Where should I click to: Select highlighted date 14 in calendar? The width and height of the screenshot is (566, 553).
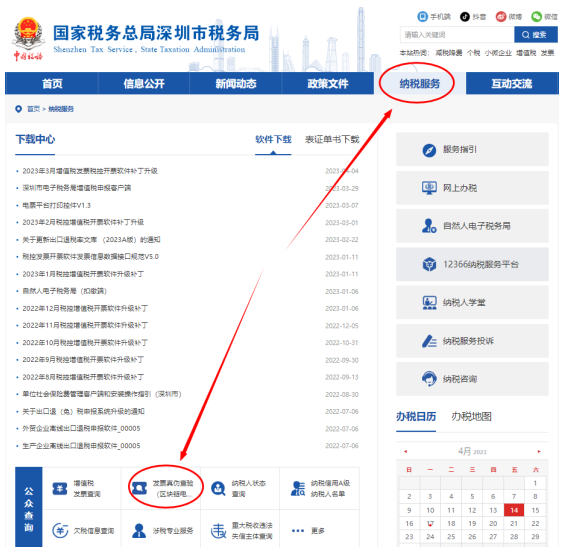pyautogui.click(x=514, y=510)
